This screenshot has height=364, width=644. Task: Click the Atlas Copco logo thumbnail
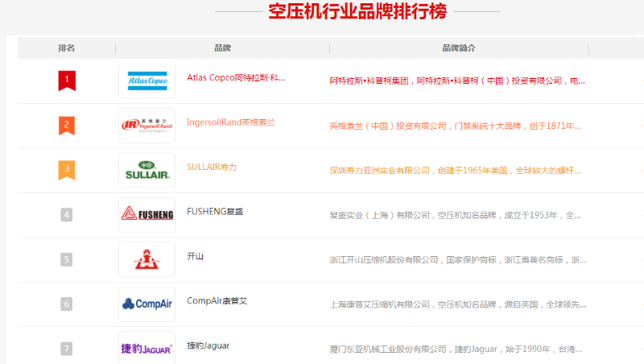point(147,81)
